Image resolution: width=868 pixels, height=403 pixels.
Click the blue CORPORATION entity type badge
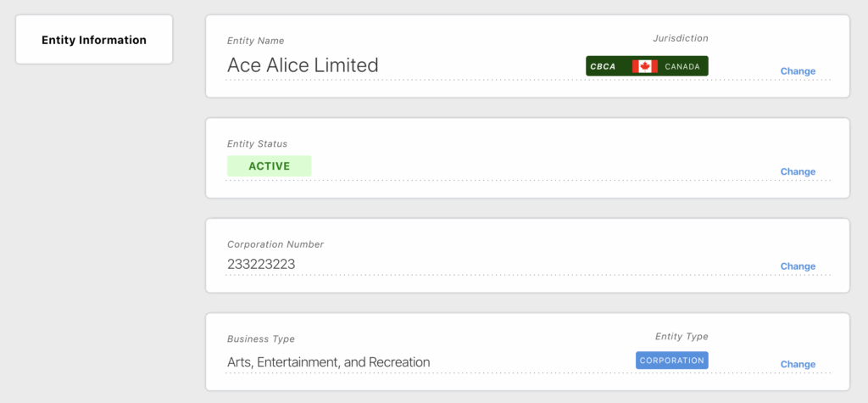pyautogui.click(x=671, y=361)
